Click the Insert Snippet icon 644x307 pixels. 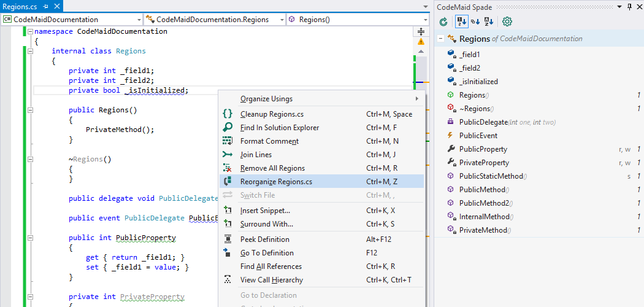(x=228, y=211)
